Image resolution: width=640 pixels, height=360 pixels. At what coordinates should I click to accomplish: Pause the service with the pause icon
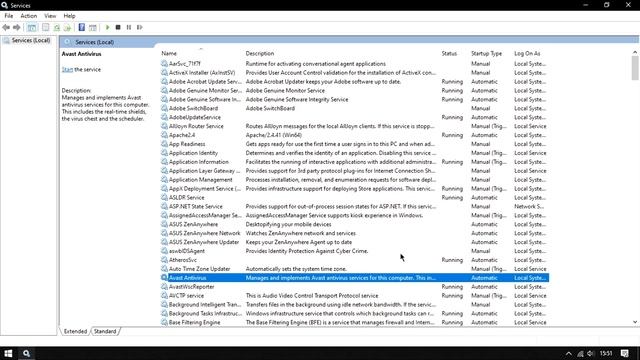tap(129, 27)
